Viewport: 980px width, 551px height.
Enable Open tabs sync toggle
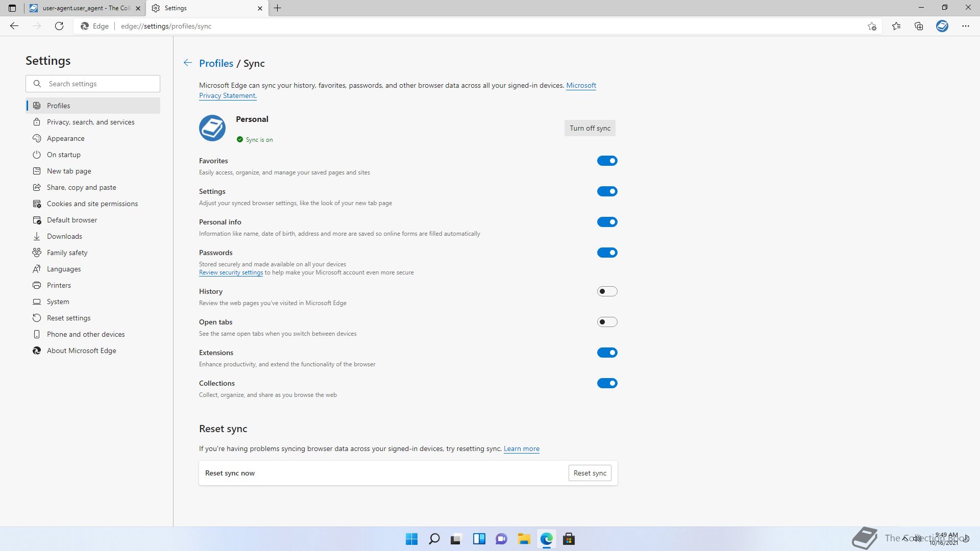point(607,322)
